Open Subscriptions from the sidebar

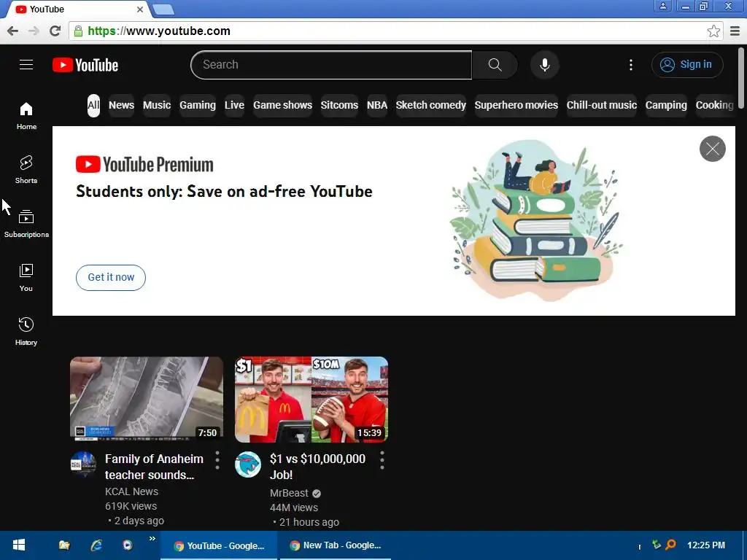pos(26,223)
